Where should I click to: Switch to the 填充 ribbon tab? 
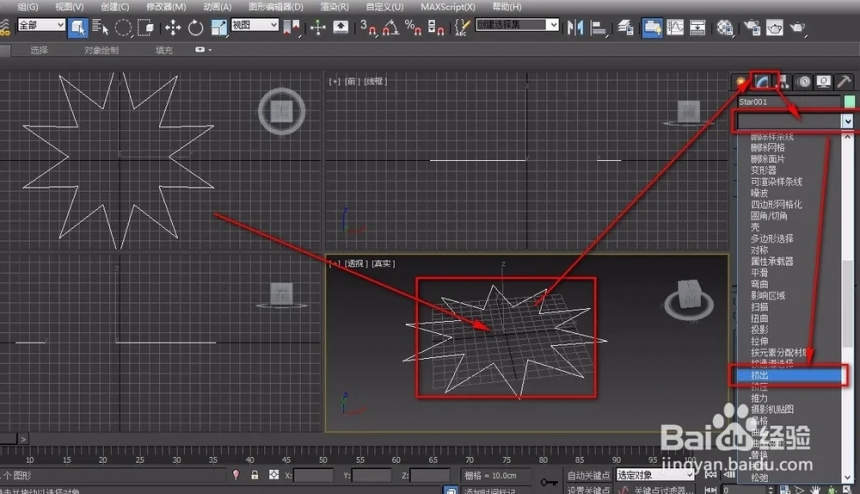click(x=163, y=50)
